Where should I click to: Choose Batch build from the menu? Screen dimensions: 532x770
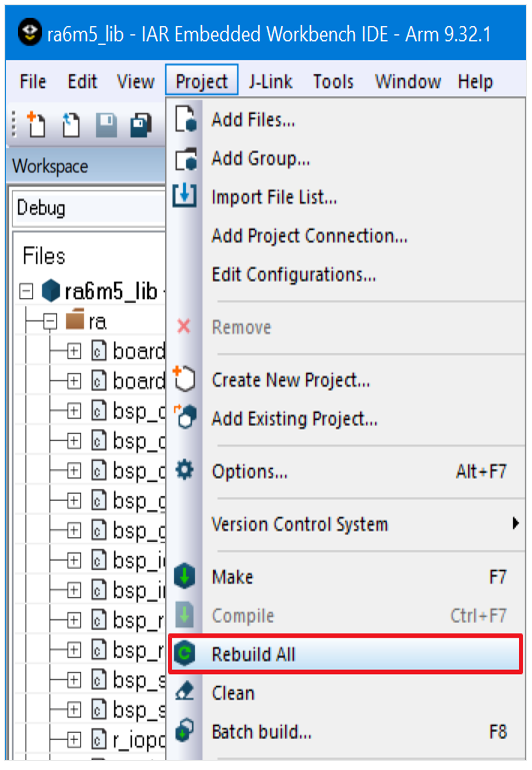click(x=261, y=732)
